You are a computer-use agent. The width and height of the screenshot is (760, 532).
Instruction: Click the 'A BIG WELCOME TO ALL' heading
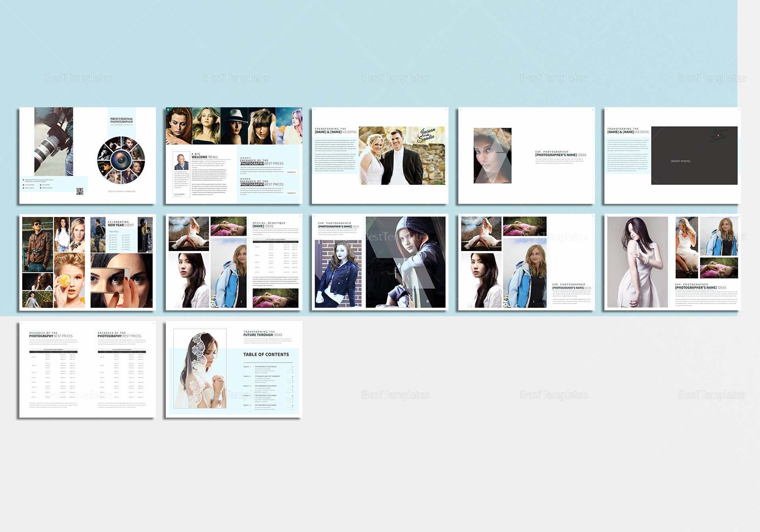click(x=205, y=156)
